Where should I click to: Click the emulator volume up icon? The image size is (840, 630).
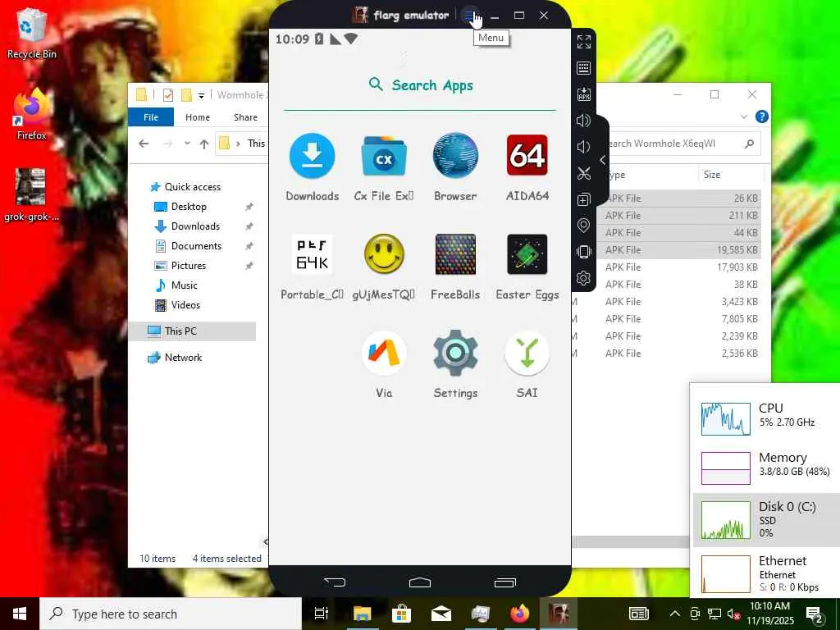tap(584, 121)
